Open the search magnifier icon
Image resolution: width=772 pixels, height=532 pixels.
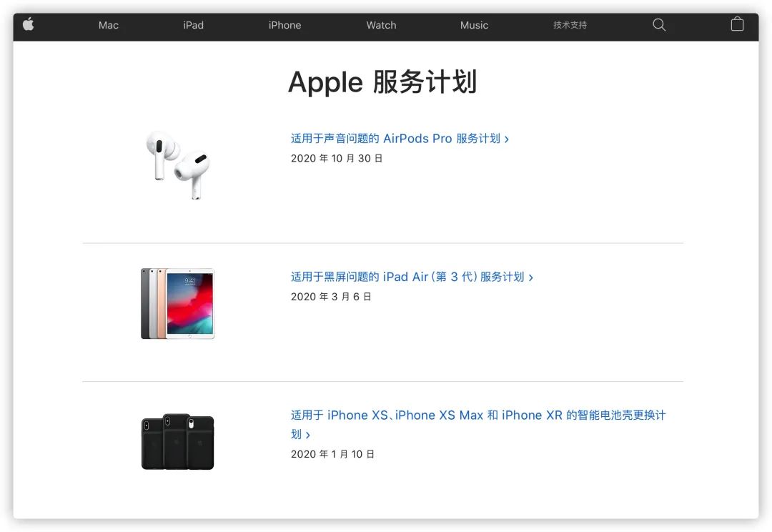point(659,24)
